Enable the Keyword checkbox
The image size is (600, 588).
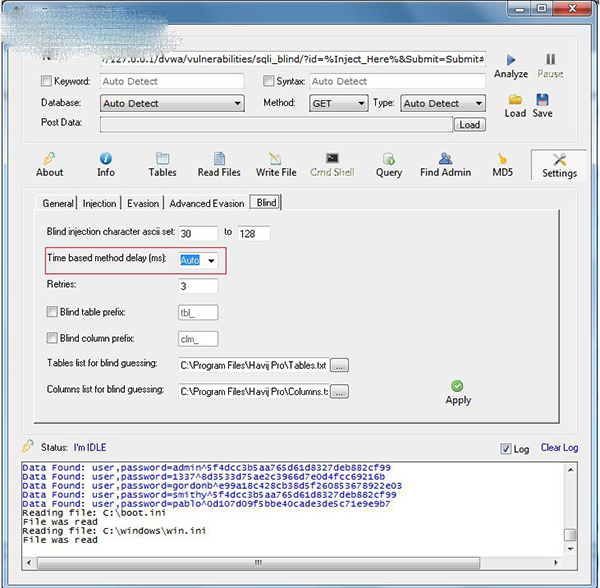[46, 81]
